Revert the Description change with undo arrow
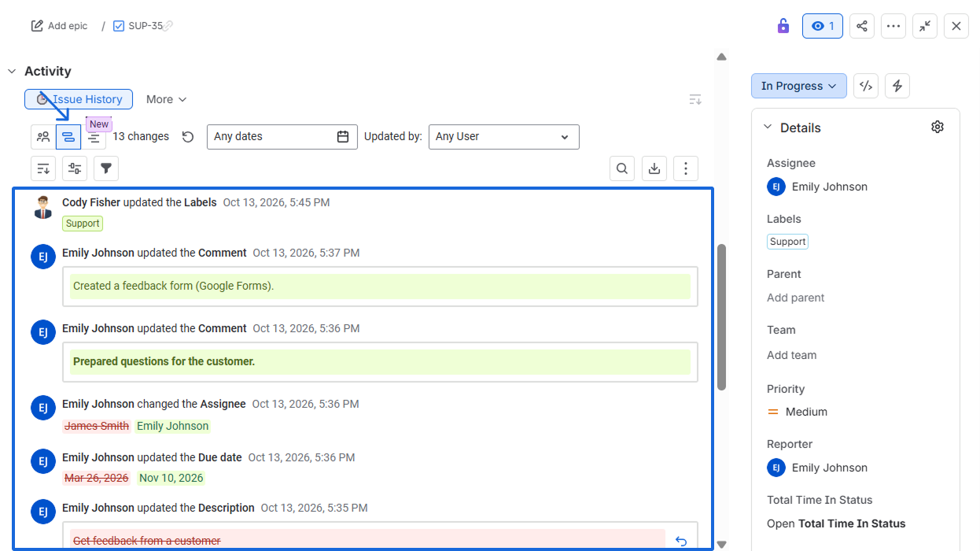This screenshot has width=980, height=551. tap(681, 541)
